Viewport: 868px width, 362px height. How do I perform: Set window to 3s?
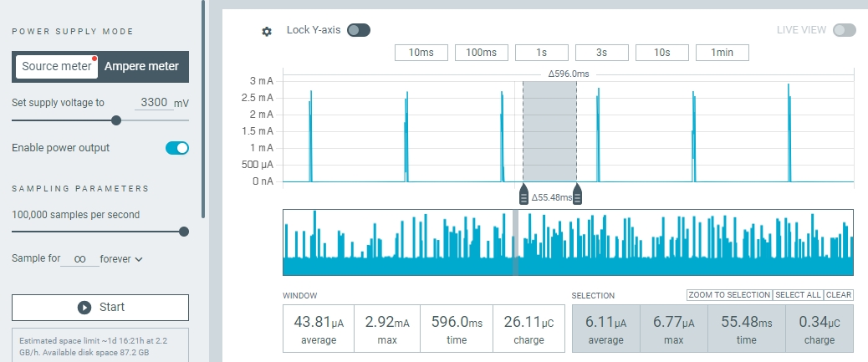602,53
